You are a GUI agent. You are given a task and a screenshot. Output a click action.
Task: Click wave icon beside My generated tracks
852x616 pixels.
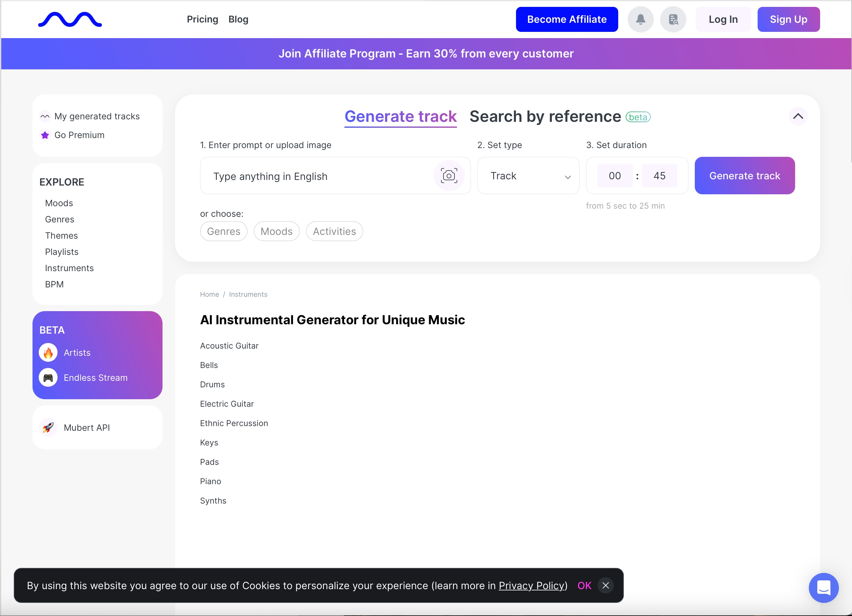pos(45,117)
